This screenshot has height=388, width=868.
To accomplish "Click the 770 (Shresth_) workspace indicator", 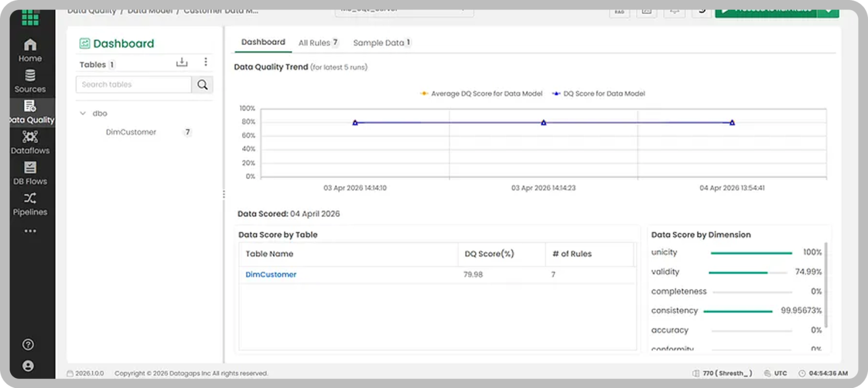I will tap(722, 373).
